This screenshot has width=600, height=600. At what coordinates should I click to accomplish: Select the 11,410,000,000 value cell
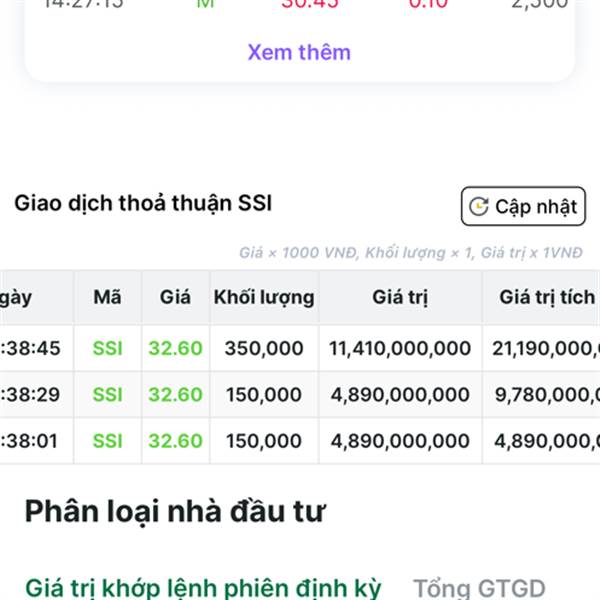click(400, 349)
